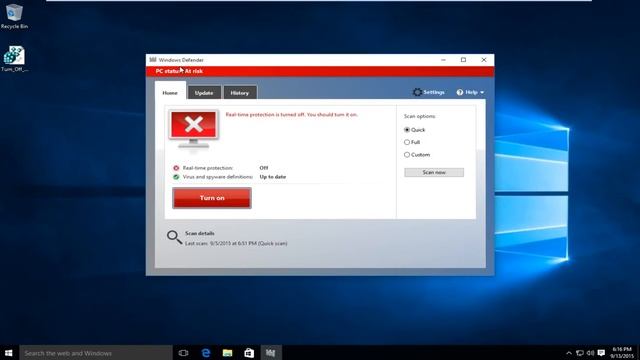
Task: Switch to the History tab
Action: 240,93
